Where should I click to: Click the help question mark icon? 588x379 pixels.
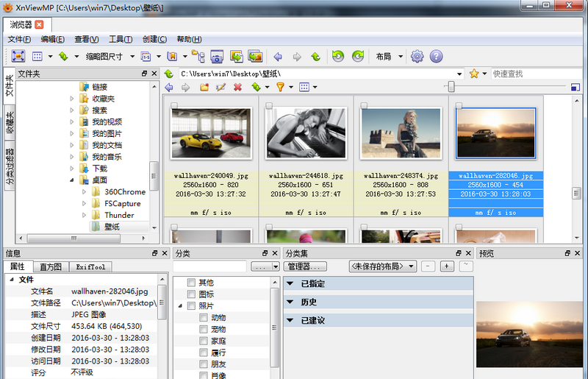(x=436, y=56)
